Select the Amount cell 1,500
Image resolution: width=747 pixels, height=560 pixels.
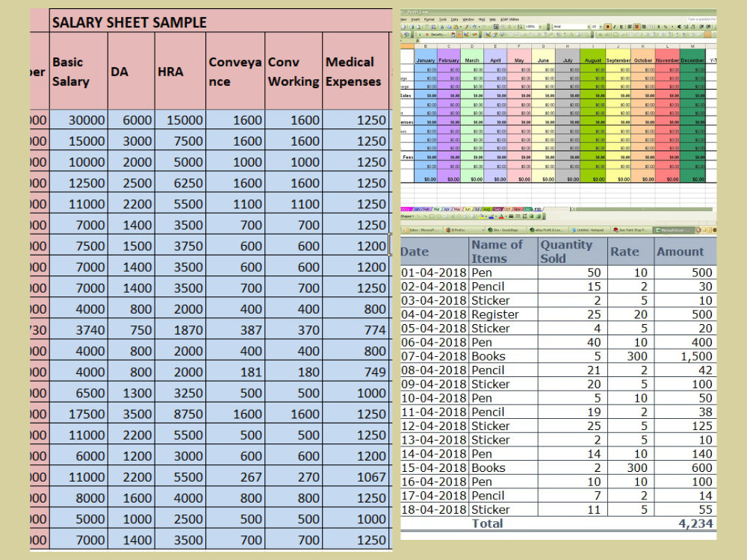tap(685, 356)
